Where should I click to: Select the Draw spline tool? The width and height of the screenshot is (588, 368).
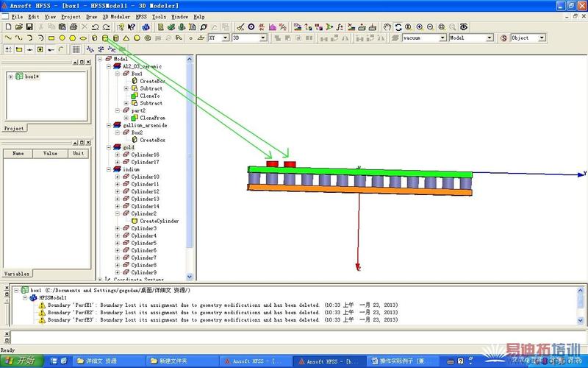(19, 38)
